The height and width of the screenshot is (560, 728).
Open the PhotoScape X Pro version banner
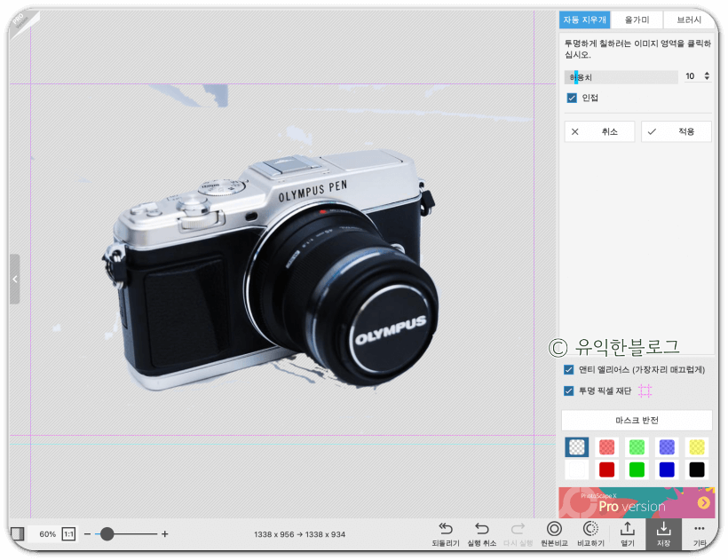click(x=637, y=502)
